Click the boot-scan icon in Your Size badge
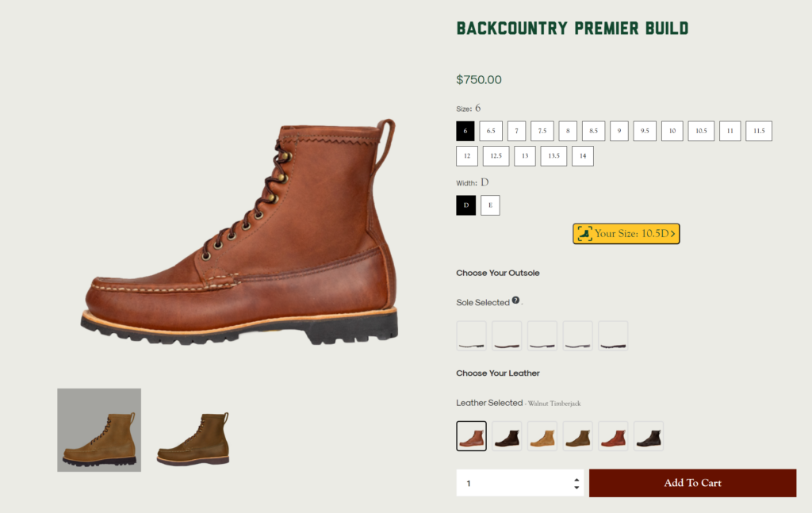 click(x=585, y=234)
